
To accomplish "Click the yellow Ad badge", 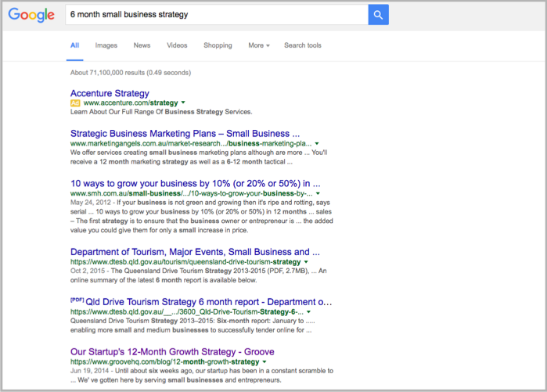I will pos(75,102).
